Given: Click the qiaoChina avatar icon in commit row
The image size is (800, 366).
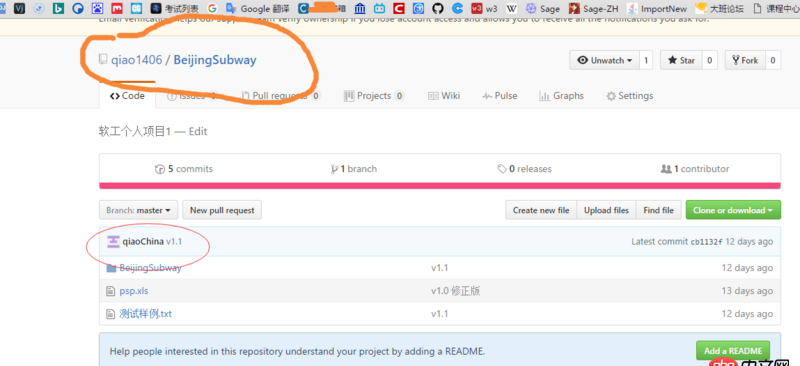Looking at the screenshot, I should [113, 241].
